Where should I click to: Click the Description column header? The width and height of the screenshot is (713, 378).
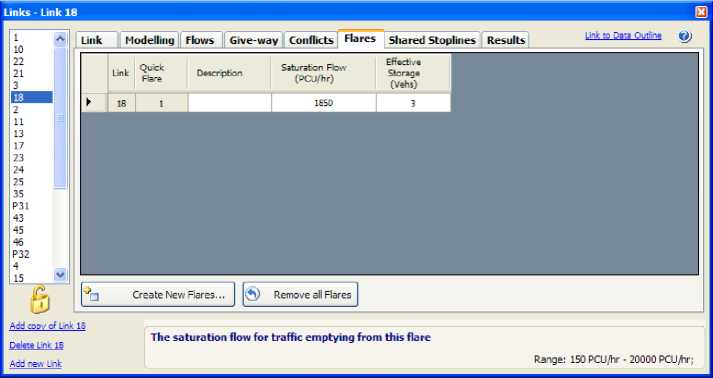coord(229,73)
